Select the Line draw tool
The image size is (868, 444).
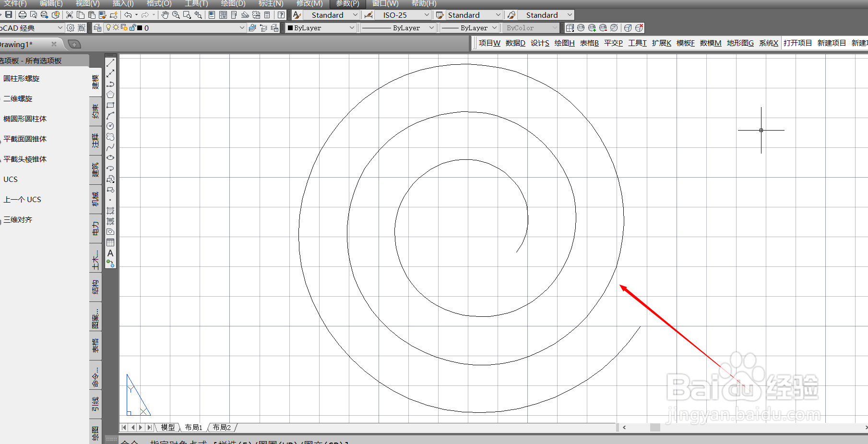(110, 63)
